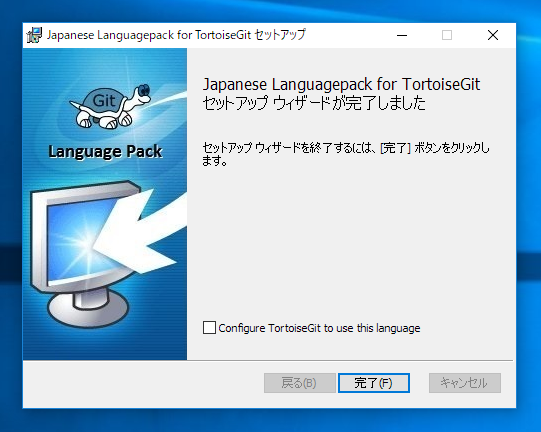Close the setup wizard window
541x432 pixels.
(493, 35)
